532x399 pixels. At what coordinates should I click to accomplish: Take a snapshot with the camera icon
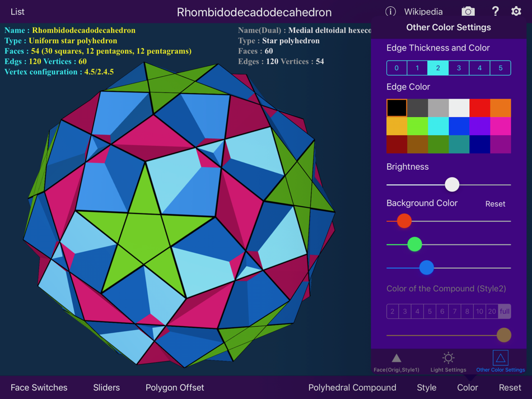pos(468,12)
